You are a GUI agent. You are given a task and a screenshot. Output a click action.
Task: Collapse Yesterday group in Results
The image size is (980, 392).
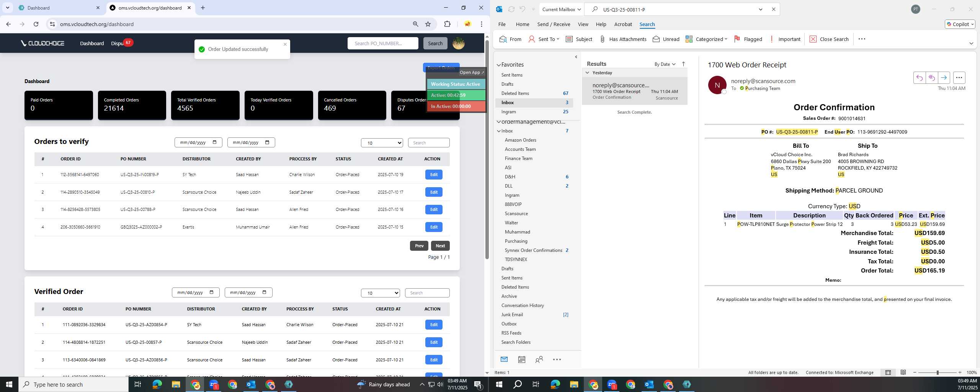[x=587, y=72]
